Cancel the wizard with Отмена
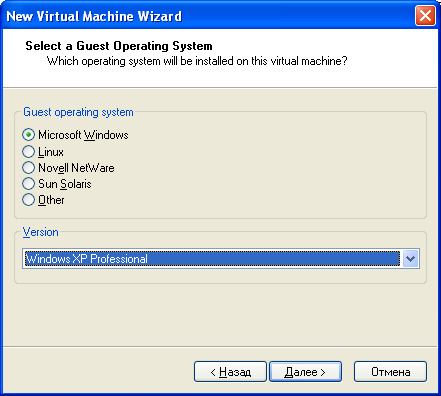 (390, 372)
